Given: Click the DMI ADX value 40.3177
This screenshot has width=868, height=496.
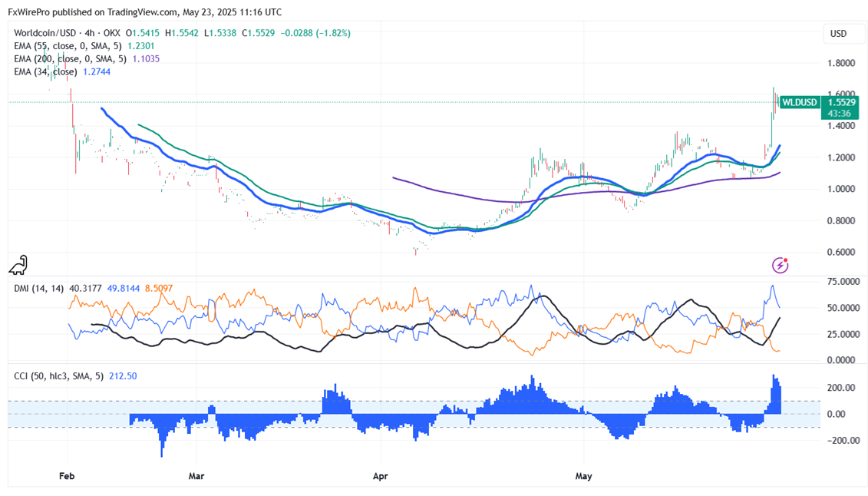Looking at the screenshot, I should [85, 289].
